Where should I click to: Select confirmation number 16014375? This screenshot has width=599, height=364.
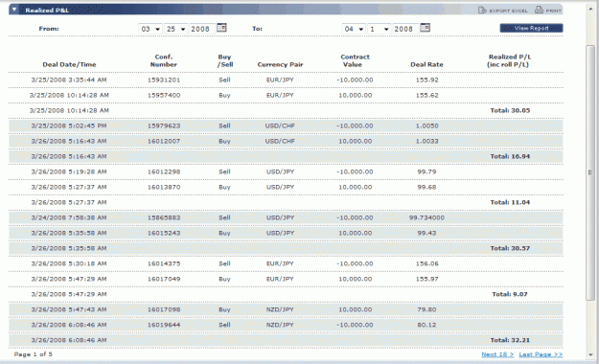[x=164, y=263]
